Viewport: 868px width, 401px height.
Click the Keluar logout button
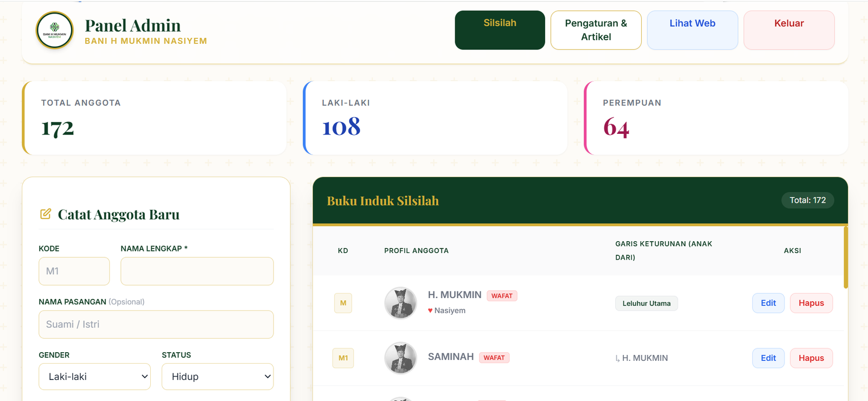tap(789, 30)
